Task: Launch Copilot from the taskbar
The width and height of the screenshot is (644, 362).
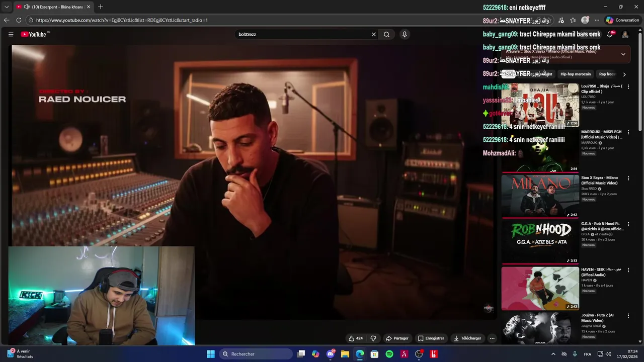Action: (x=315, y=354)
